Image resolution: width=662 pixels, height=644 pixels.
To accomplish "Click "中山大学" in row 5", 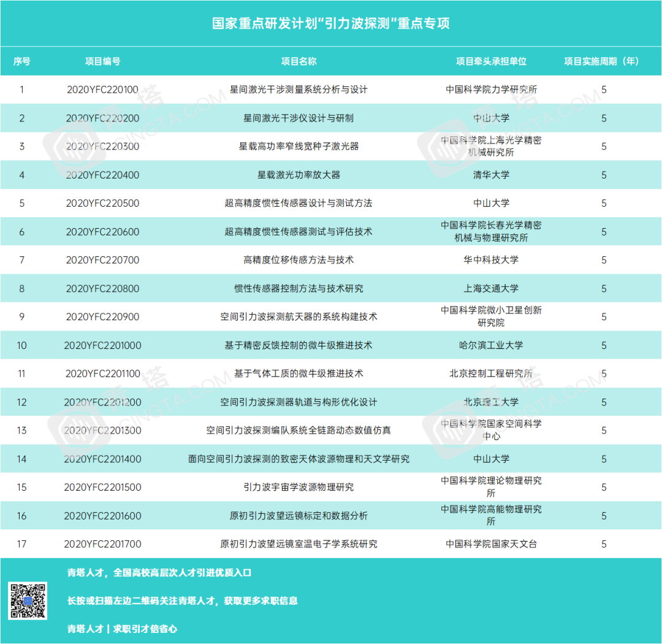I will pyautogui.click(x=491, y=203).
